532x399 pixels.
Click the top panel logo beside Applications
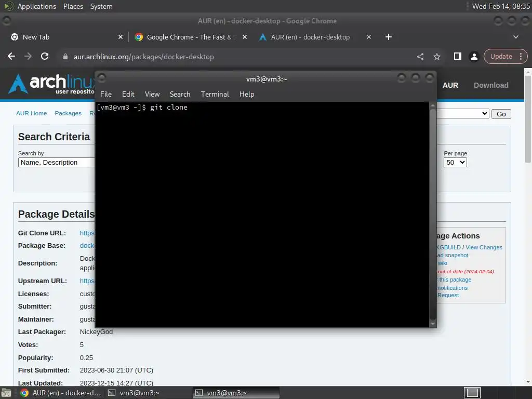click(8, 6)
